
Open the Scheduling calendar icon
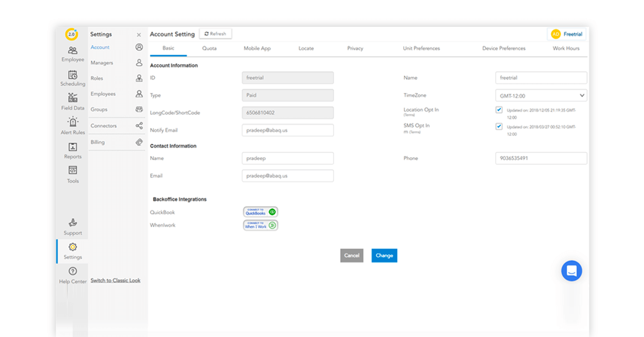coord(72,75)
